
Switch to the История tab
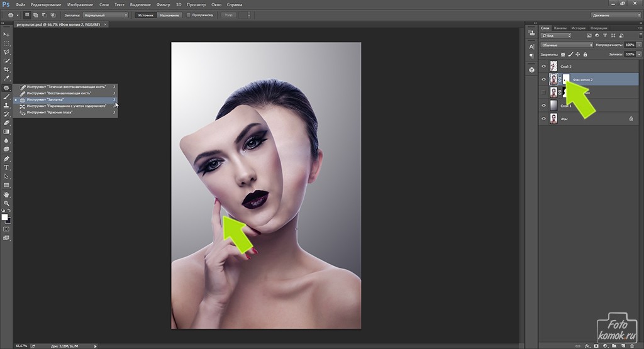click(x=578, y=28)
